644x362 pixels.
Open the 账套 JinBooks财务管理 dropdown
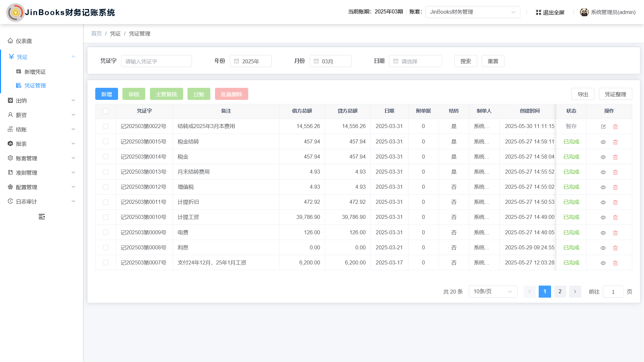pyautogui.click(x=473, y=12)
